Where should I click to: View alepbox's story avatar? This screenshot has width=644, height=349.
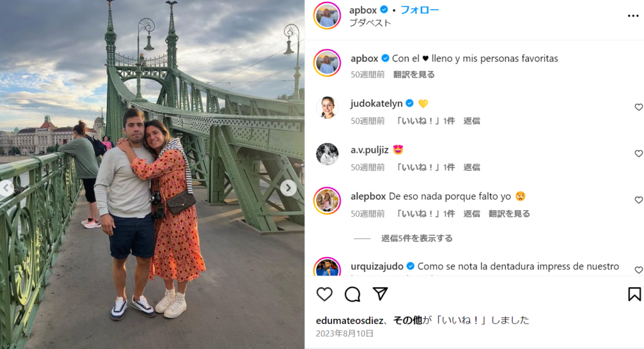point(327,201)
